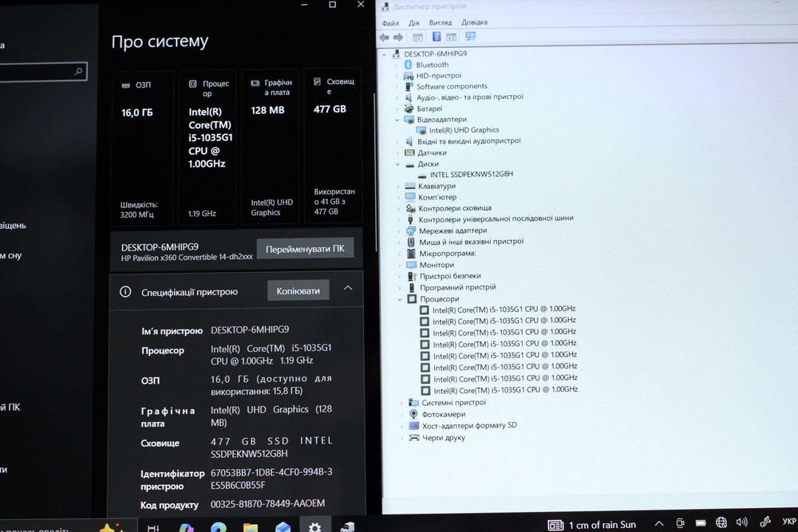The image size is (798, 532).
Task: Select the INTEL SSDPEKNW512G8H disk row
Action: (466, 175)
